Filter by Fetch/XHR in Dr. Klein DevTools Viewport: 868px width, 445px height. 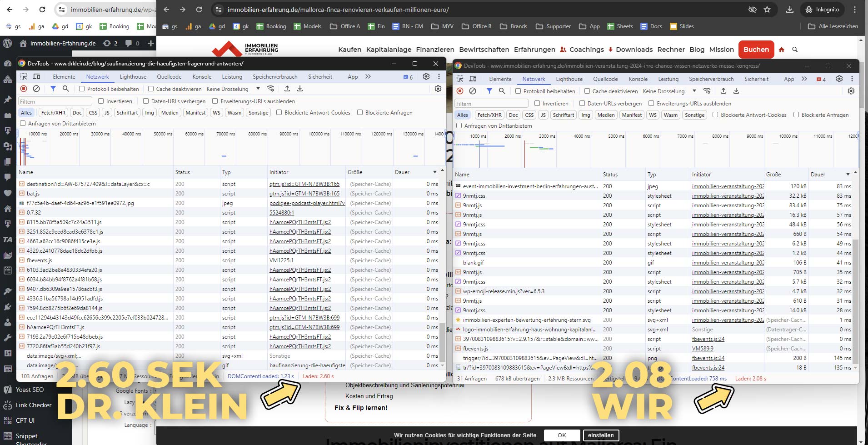pos(53,112)
